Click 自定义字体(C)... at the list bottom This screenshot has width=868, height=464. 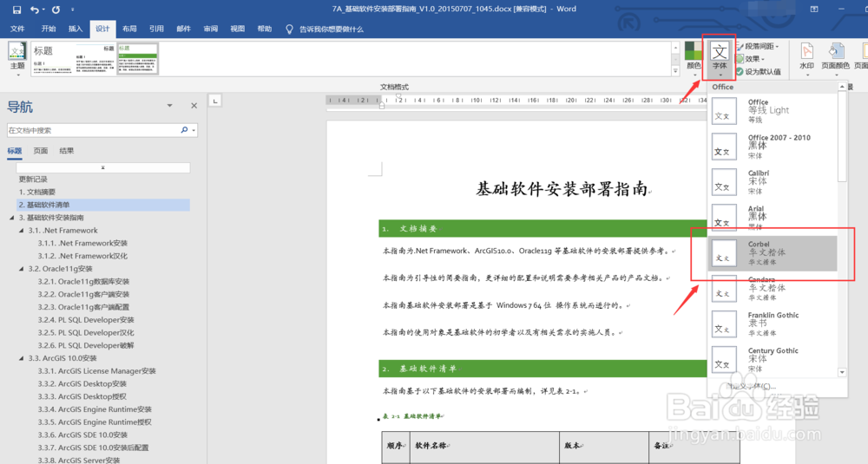(751, 386)
